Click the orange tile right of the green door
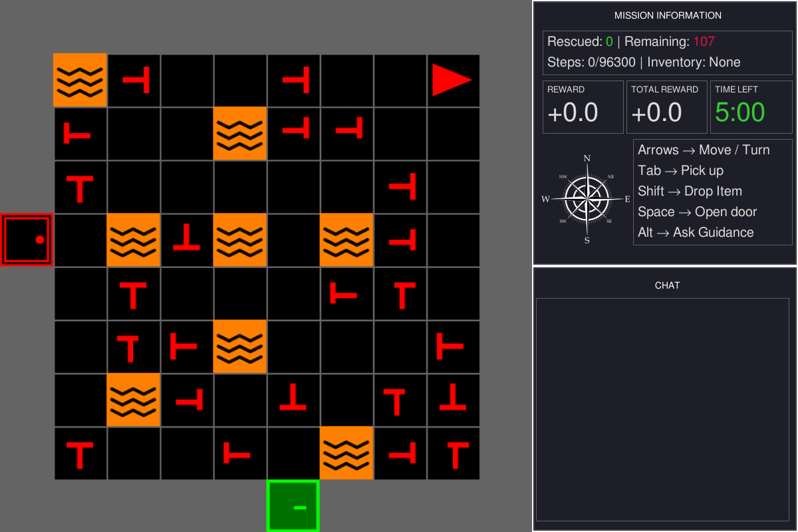This screenshot has width=798, height=532. point(346,452)
